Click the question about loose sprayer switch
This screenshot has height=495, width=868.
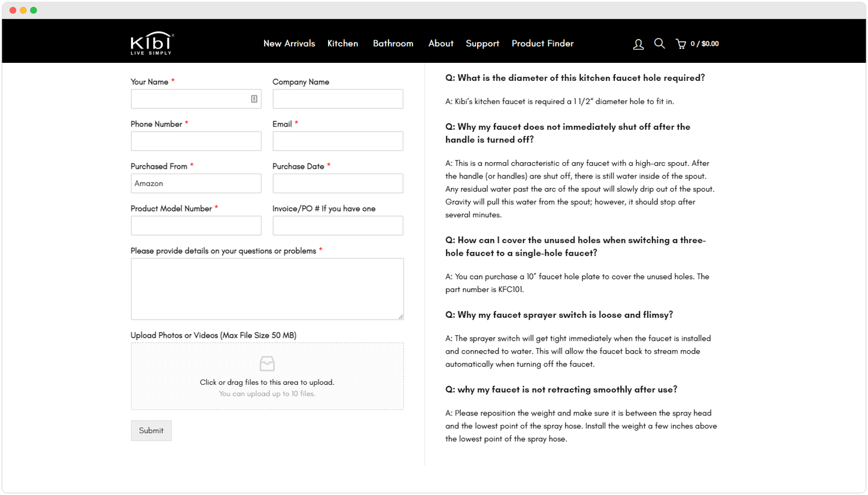[559, 315]
